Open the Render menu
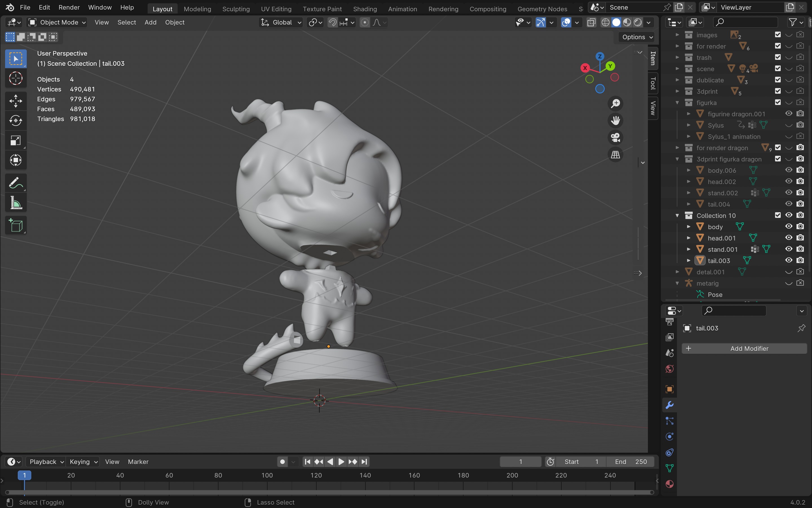 69,7
